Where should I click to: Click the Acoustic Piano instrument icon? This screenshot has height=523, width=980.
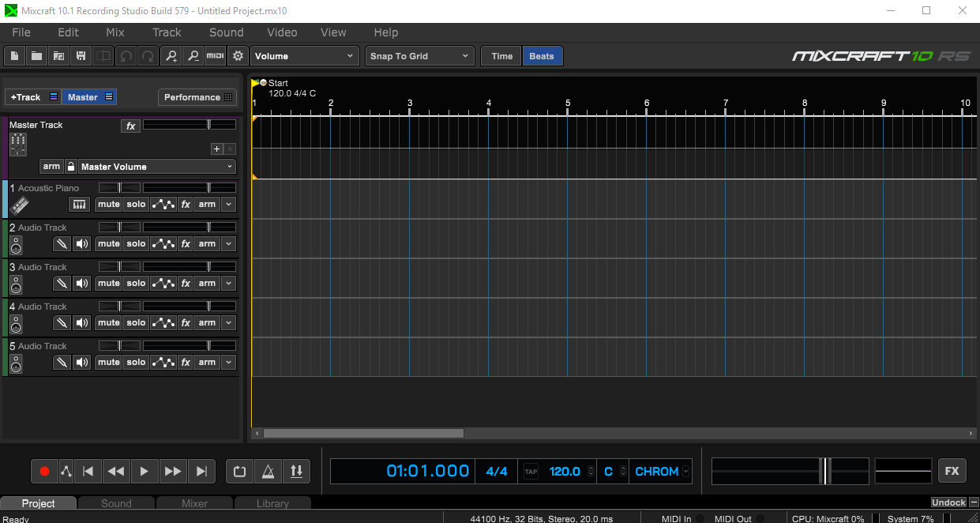(20, 205)
